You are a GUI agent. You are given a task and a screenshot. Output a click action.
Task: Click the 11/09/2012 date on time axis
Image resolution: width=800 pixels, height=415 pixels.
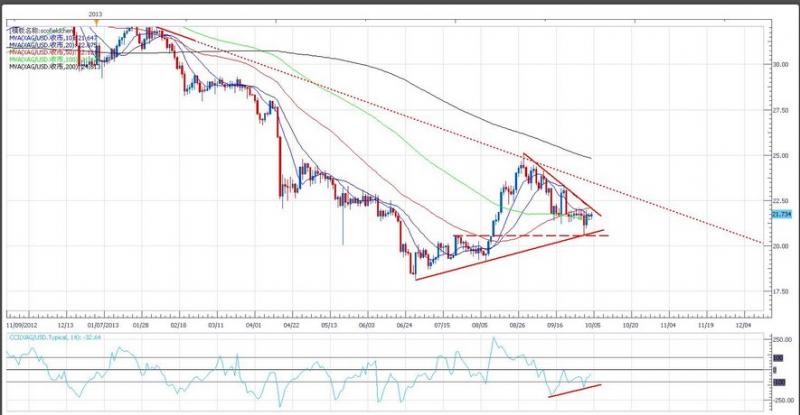point(22,324)
